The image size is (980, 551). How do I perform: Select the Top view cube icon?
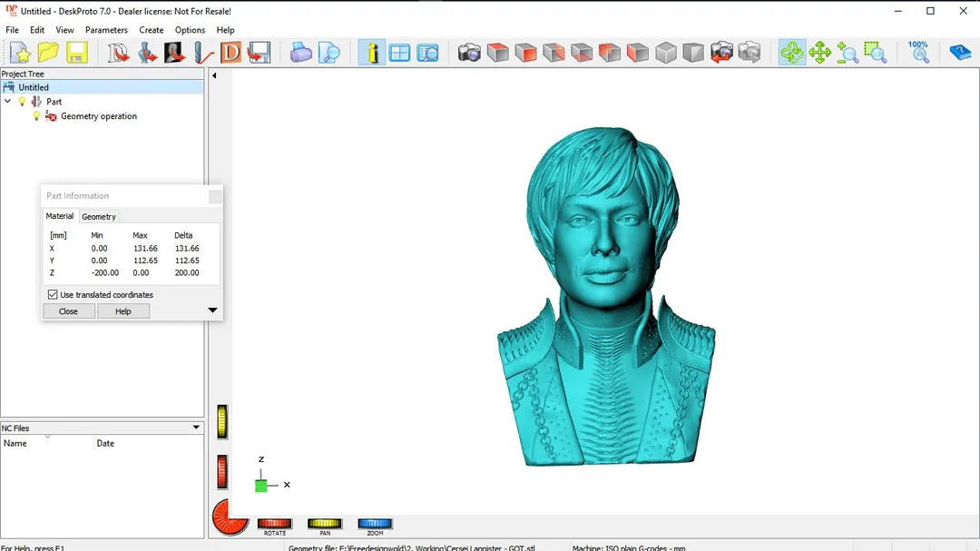click(x=497, y=53)
